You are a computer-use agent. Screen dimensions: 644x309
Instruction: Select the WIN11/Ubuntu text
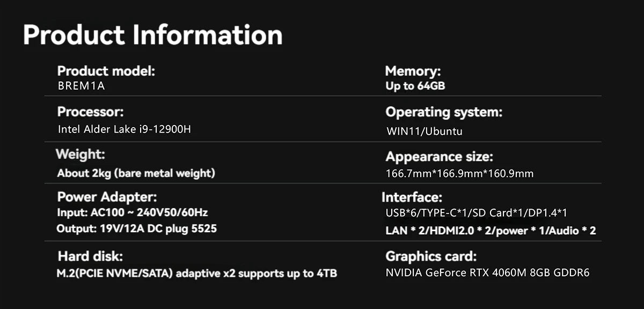click(424, 131)
